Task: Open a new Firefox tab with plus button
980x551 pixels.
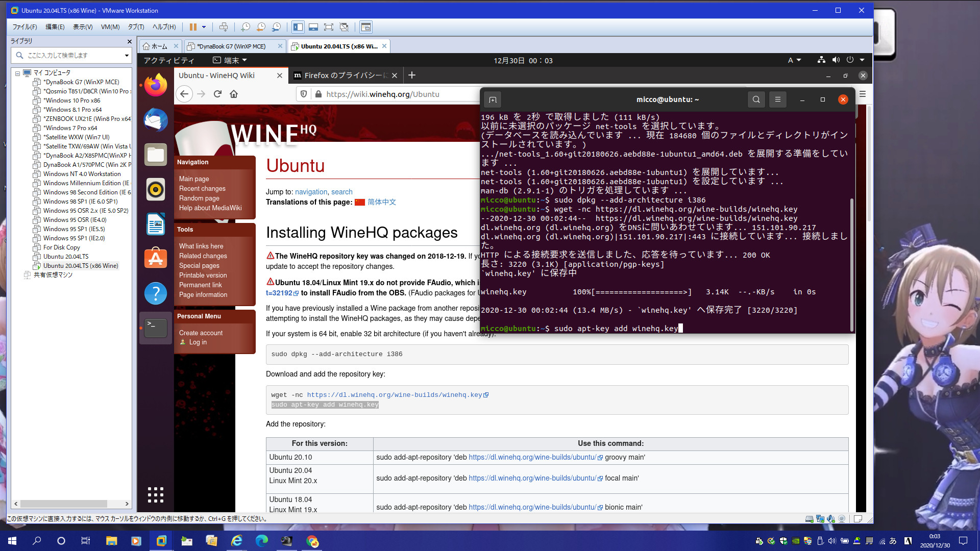Action: (412, 76)
